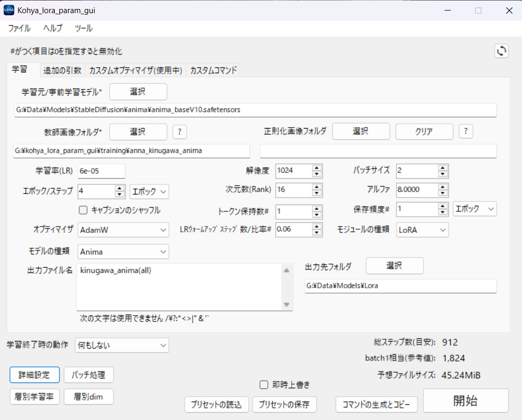Image resolution: width=522 pixels, height=420 pixels.
Task: Click the refresh icon at top right
Action: 501,51
